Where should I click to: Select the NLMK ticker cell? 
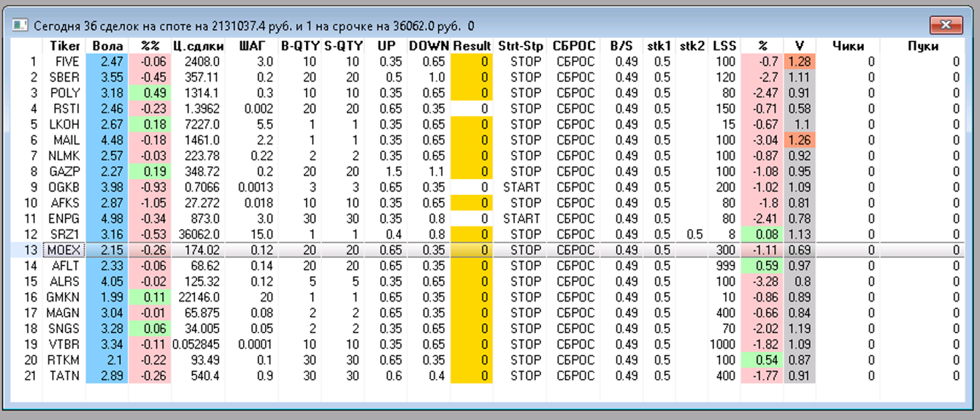click(x=65, y=156)
